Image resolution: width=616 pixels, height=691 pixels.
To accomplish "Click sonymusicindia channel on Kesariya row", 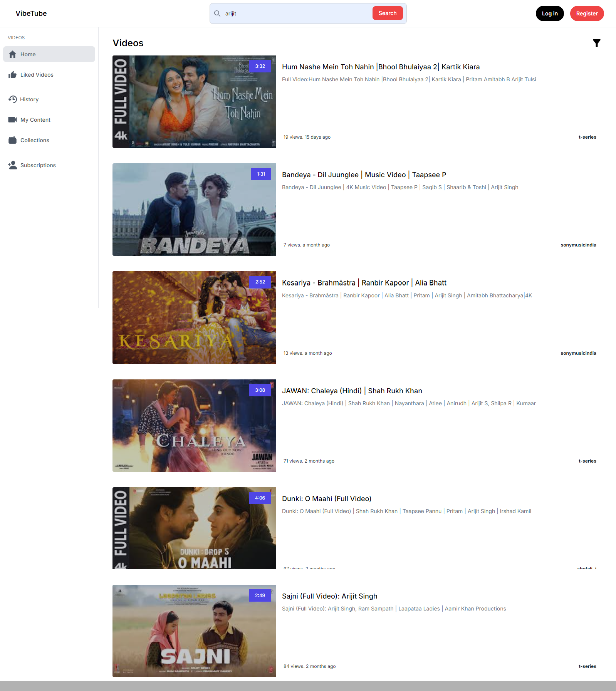I will 578,353.
